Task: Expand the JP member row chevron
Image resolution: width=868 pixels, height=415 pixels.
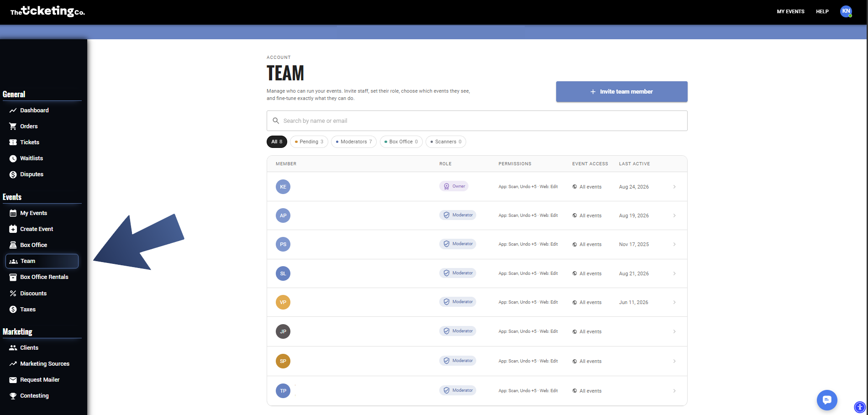Action: pos(674,331)
